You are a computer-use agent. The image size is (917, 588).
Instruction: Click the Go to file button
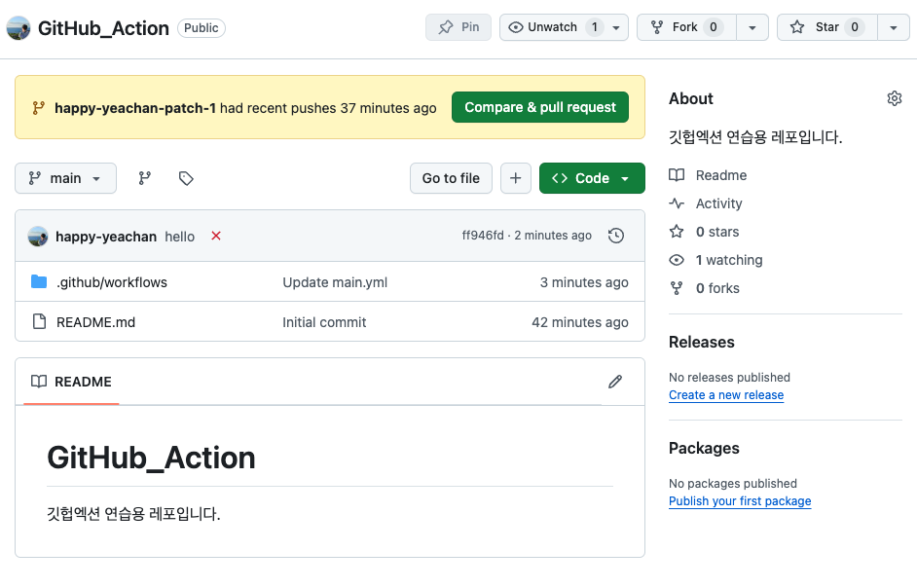point(451,178)
